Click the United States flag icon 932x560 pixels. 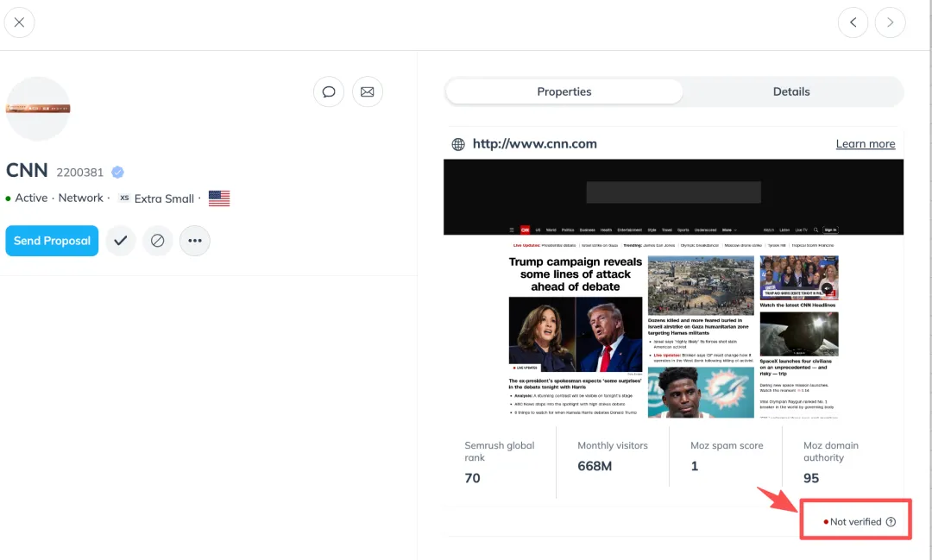point(218,198)
